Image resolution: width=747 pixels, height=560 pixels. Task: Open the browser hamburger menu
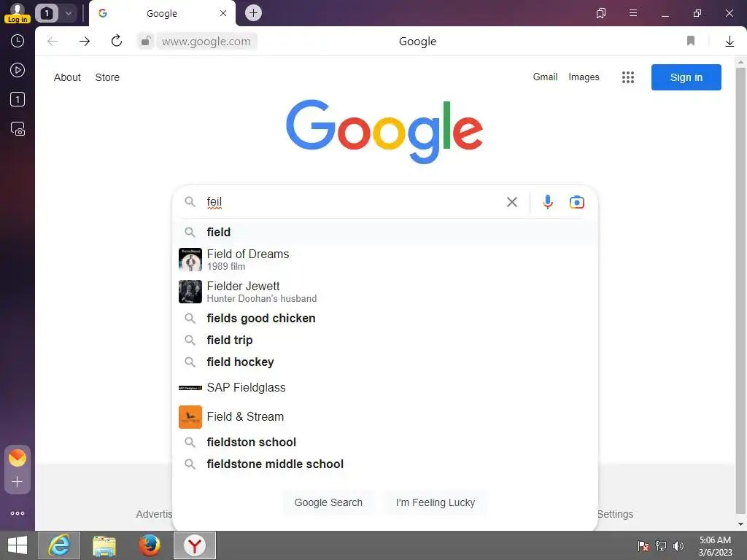coord(632,13)
